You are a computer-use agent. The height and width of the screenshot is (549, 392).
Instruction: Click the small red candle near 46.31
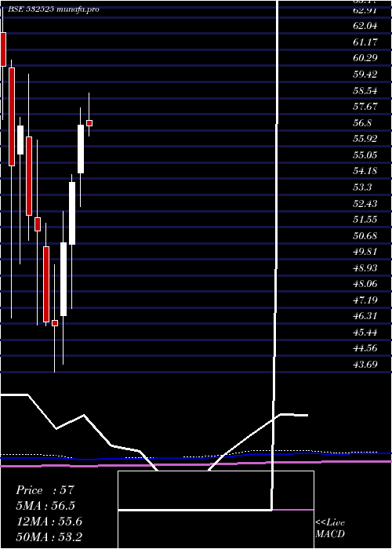(55, 323)
